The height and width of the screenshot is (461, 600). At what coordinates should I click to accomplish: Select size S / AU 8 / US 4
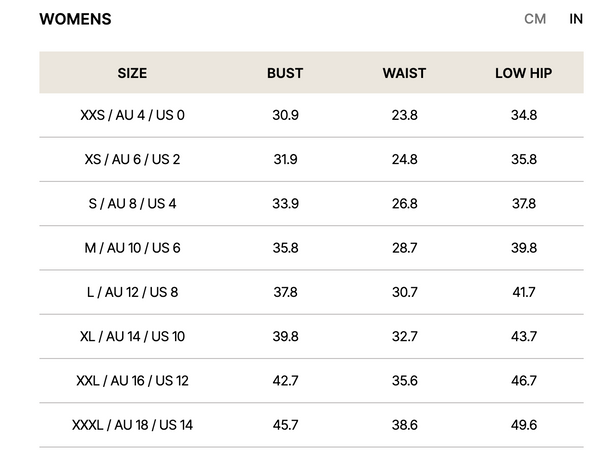(132, 204)
